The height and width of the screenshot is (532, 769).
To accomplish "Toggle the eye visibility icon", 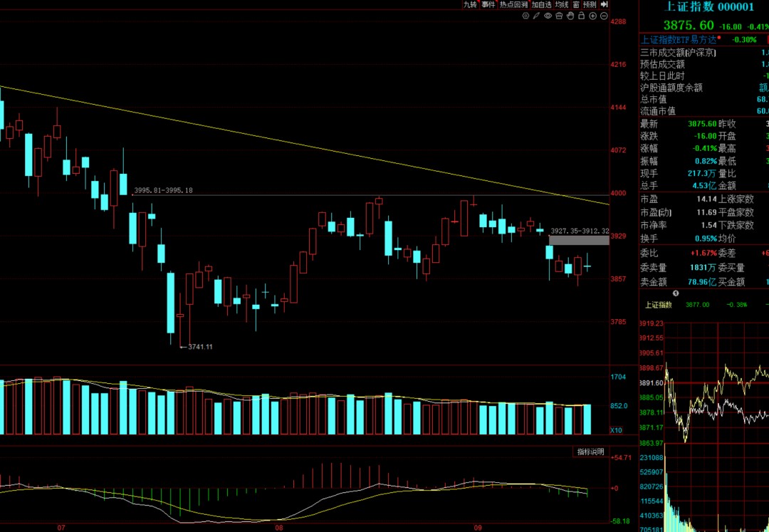I will (x=548, y=16).
